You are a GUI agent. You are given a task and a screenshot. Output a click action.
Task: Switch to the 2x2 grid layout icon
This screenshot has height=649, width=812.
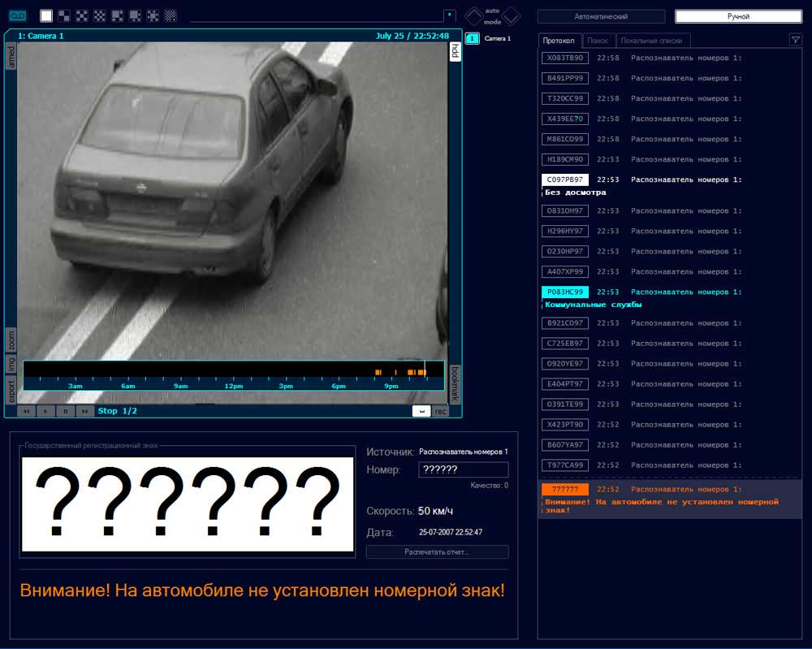[64, 15]
